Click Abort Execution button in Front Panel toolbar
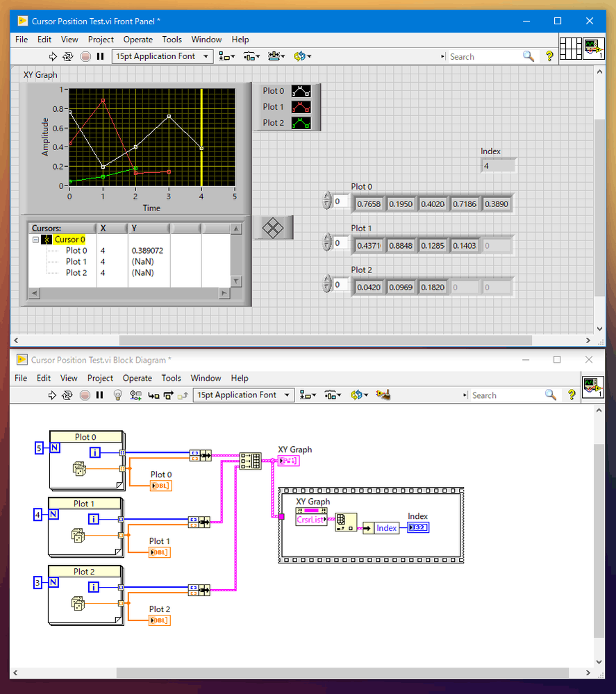 point(85,56)
